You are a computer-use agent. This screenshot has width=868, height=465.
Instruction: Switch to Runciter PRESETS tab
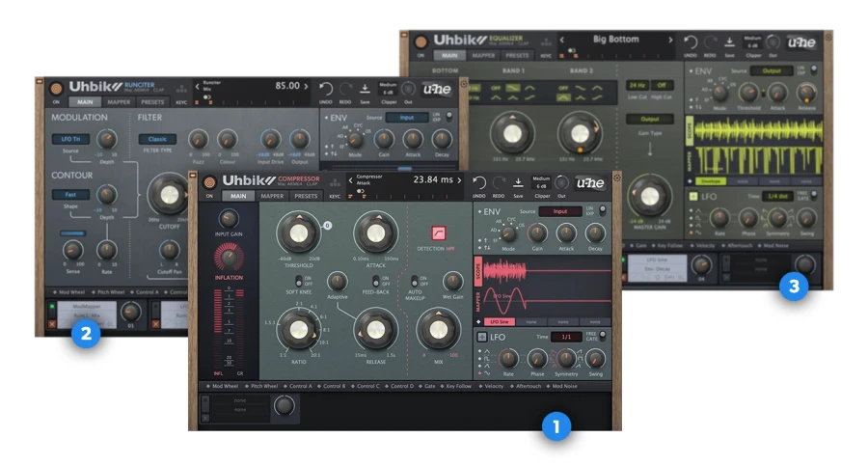point(152,102)
